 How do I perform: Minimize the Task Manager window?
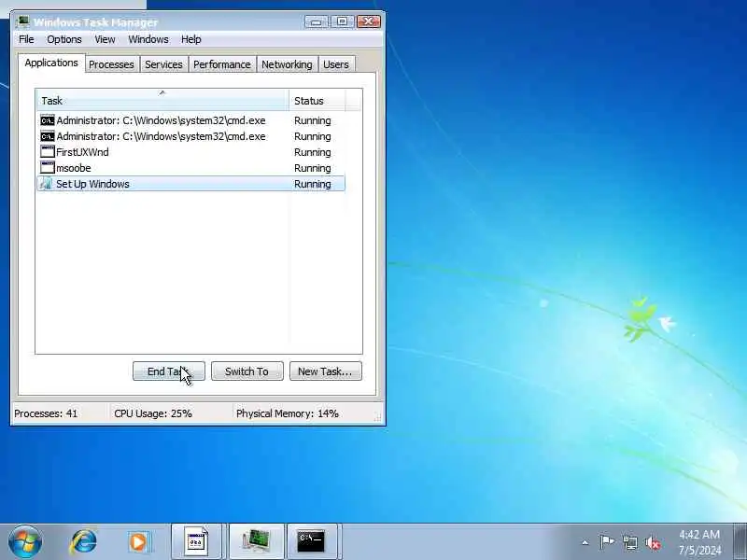(x=317, y=21)
